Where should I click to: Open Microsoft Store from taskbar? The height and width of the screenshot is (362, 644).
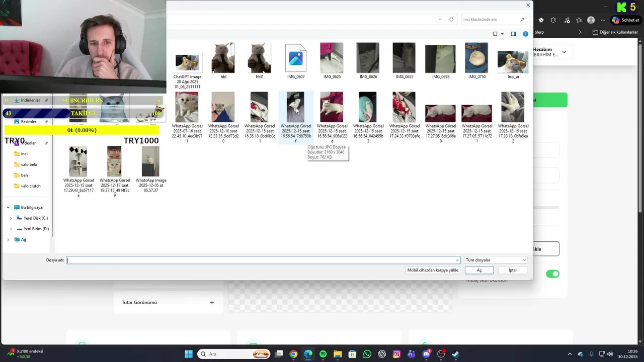click(352, 354)
